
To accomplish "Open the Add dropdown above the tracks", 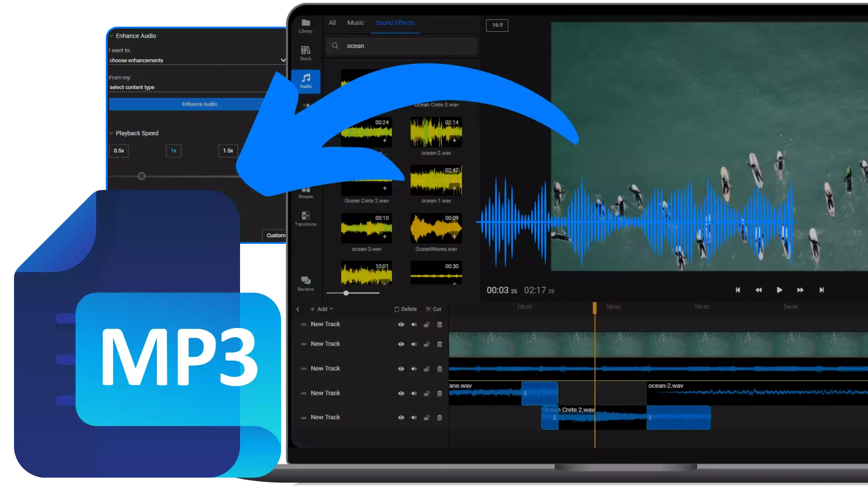I will [321, 309].
